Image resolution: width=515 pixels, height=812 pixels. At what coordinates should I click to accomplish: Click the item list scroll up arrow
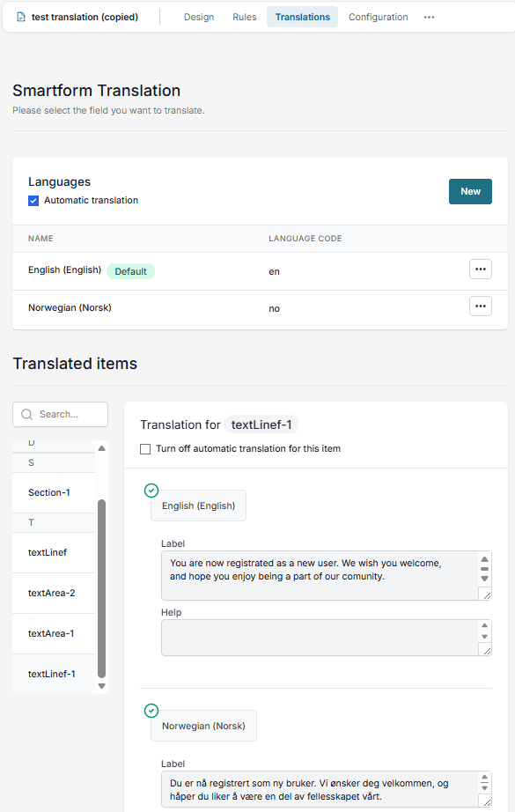102,448
